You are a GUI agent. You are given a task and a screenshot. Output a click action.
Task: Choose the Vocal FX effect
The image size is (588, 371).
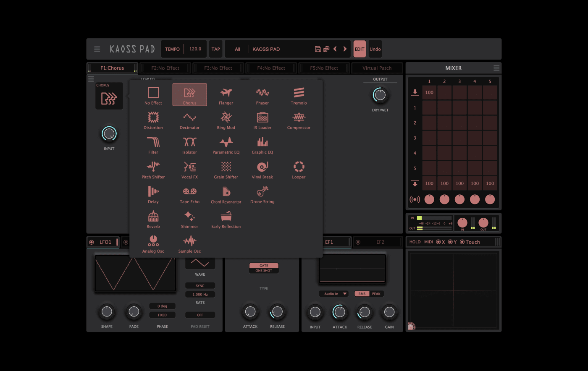click(189, 169)
